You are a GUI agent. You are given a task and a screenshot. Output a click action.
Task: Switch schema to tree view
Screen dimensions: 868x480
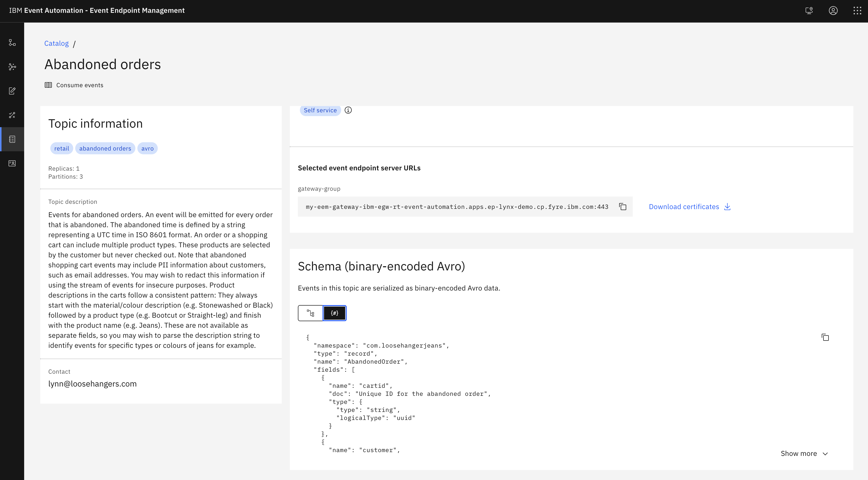tap(310, 313)
